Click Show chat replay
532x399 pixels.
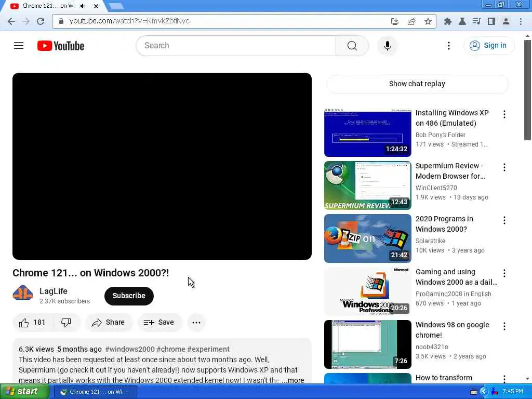pyautogui.click(x=417, y=84)
